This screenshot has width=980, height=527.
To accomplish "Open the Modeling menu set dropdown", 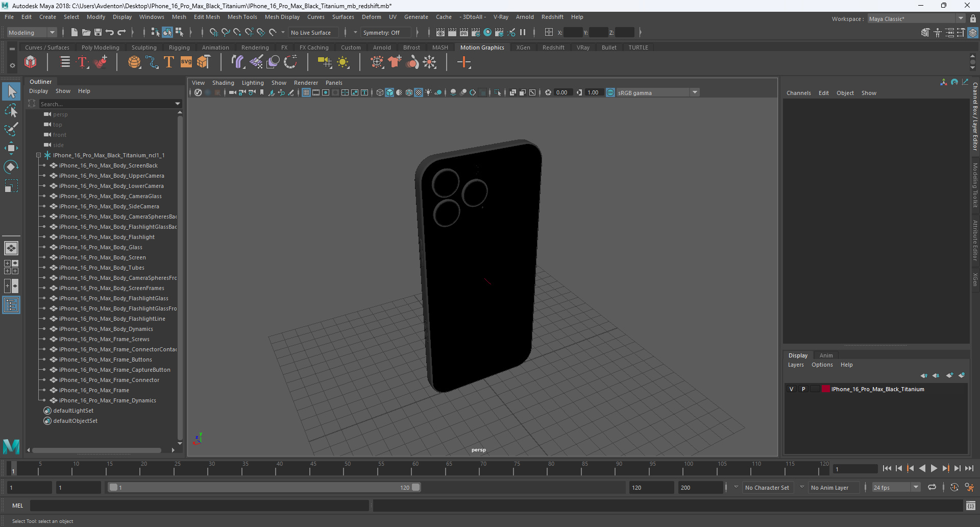I will click(x=32, y=32).
